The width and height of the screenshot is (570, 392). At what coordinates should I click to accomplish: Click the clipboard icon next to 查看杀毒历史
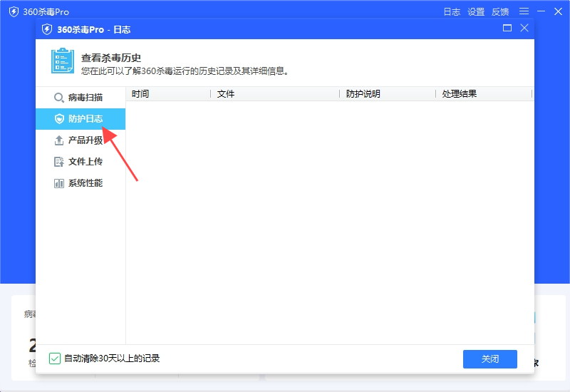click(63, 61)
